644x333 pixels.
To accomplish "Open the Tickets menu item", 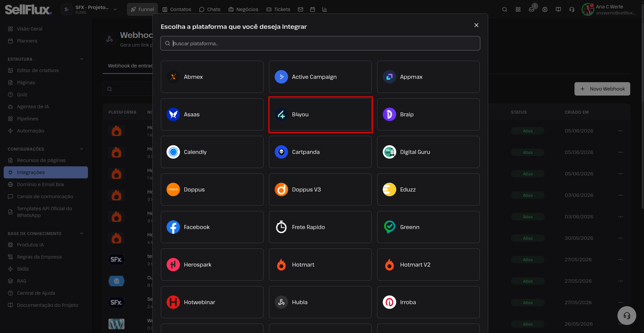I will 278,9.
